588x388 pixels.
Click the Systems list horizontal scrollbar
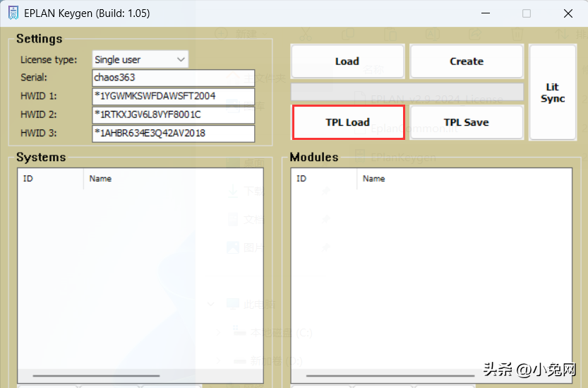pyautogui.click(x=96, y=376)
